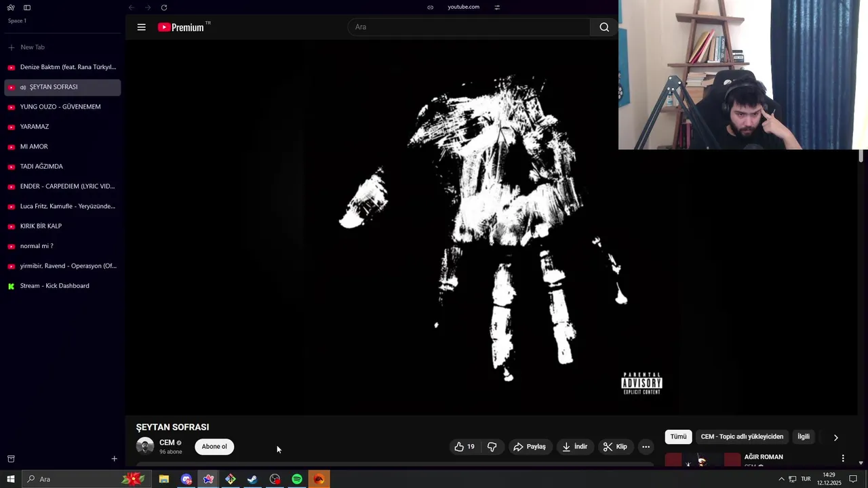
Task: Open the Arc browser logo menu
Action: 11,7
